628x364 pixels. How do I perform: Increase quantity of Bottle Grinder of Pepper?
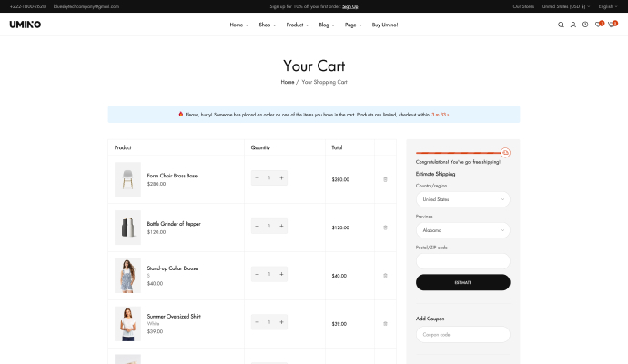coord(281,226)
